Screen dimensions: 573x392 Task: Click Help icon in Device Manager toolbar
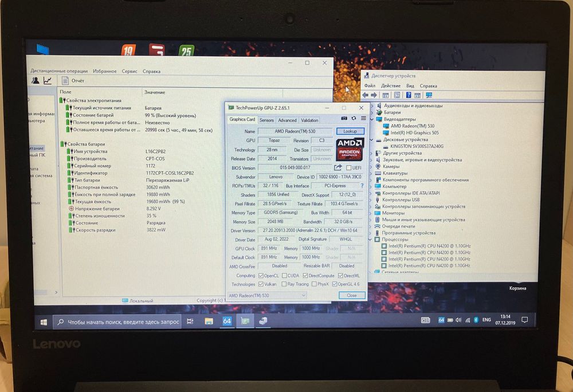(409, 95)
